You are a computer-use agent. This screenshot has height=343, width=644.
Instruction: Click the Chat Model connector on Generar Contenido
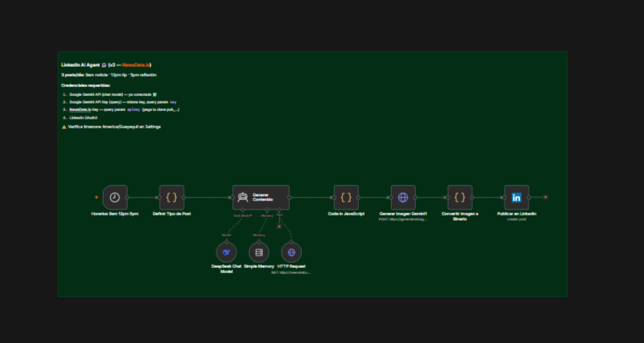(242, 210)
